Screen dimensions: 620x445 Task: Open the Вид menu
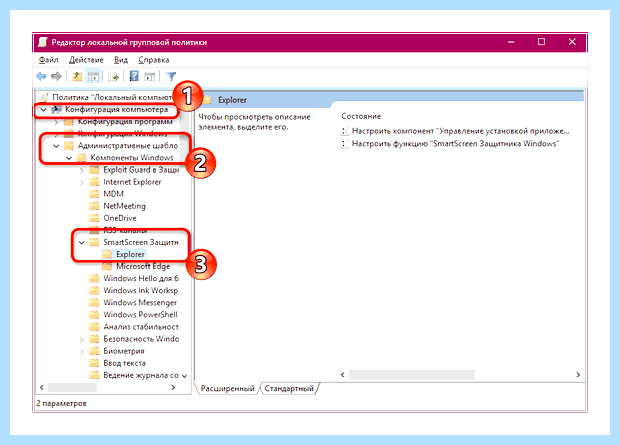click(x=121, y=60)
